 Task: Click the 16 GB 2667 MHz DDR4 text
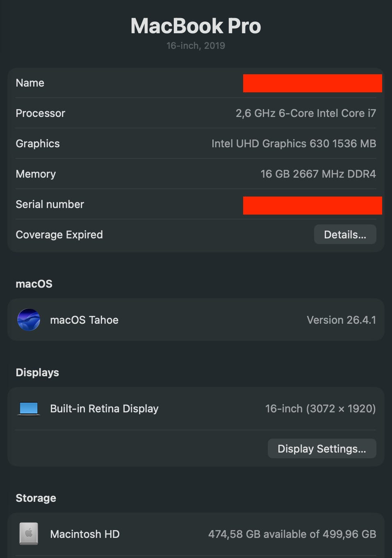click(x=318, y=174)
